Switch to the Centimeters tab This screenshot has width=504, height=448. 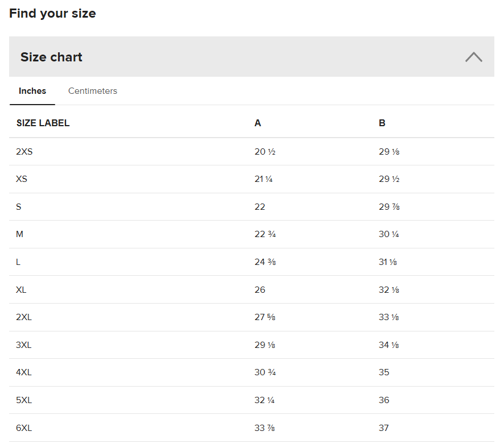coord(93,91)
